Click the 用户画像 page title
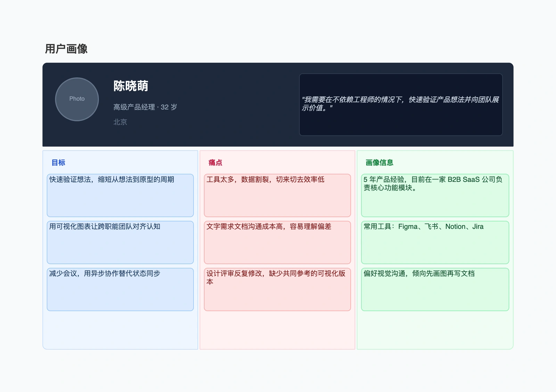Viewport: 556px width, 392px height. (x=67, y=49)
